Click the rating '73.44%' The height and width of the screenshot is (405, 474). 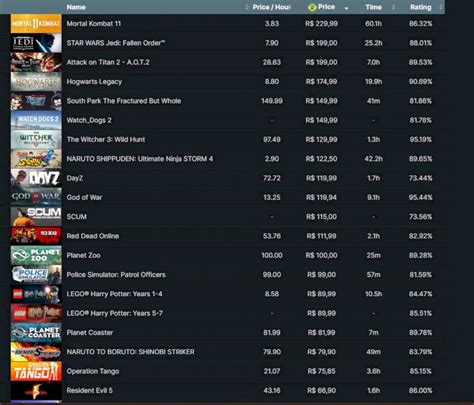(x=421, y=178)
